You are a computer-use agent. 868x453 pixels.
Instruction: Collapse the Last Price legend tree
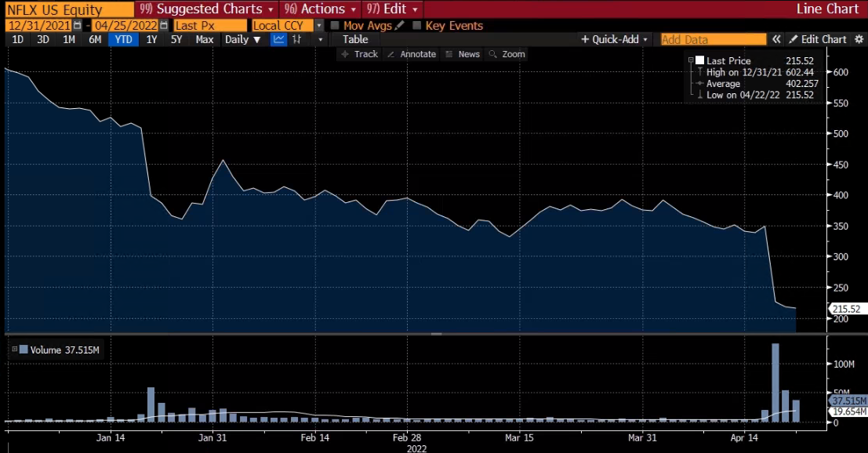coord(691,60)
